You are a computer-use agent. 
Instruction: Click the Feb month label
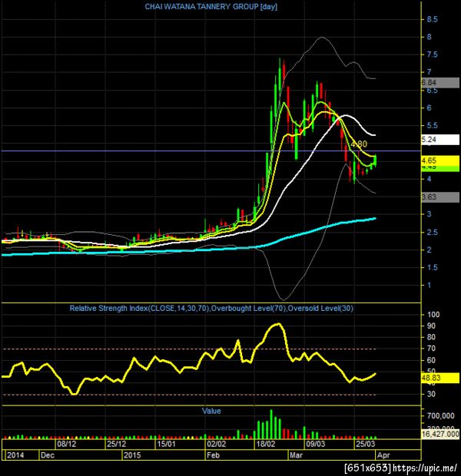213,455
